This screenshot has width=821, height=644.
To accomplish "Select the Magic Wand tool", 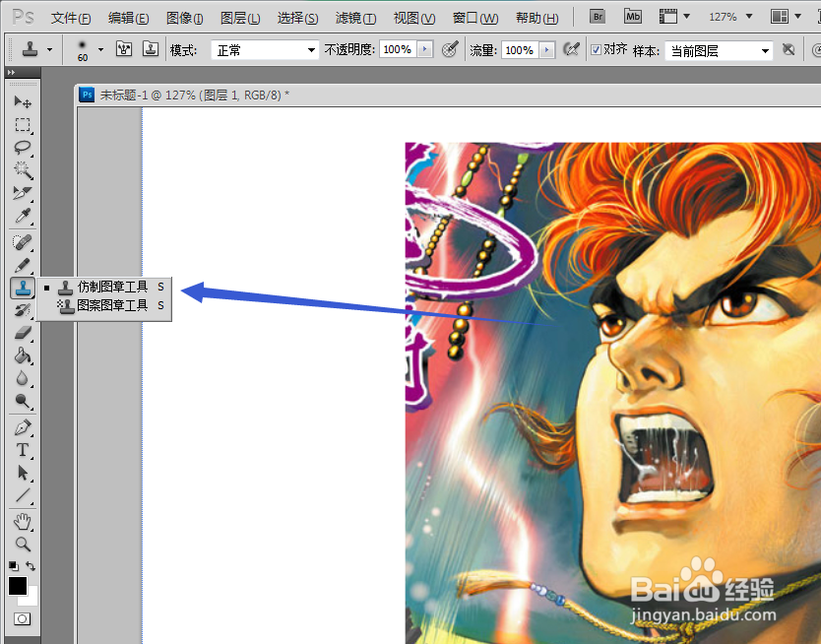I will (23, 169).
